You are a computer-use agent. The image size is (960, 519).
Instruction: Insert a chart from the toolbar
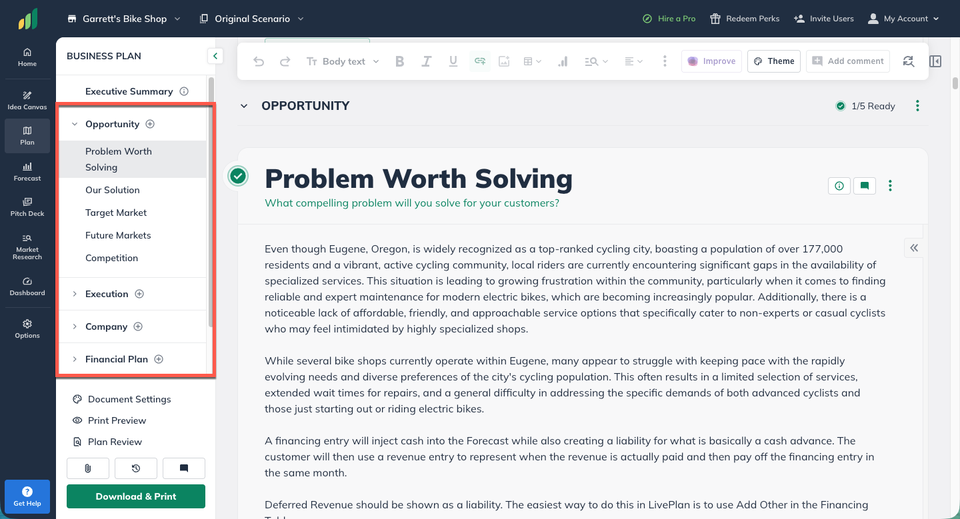point(563,61)
